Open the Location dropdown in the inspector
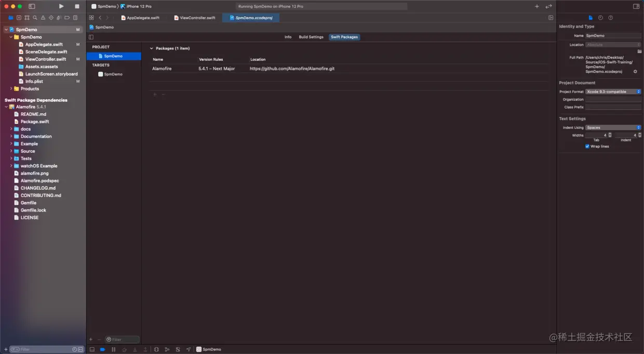Viewport: 644px width, 354px height. point(613,45)
